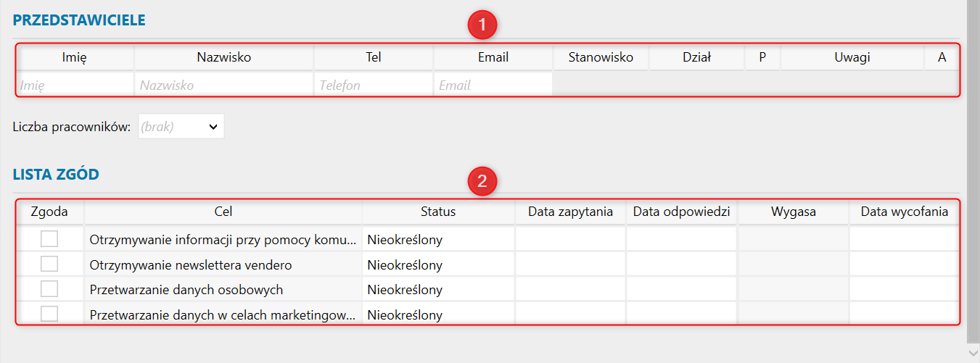Check consent for Przetwarzanie danych osobowych
Screen dimensions: 980x363
[49, 289]
